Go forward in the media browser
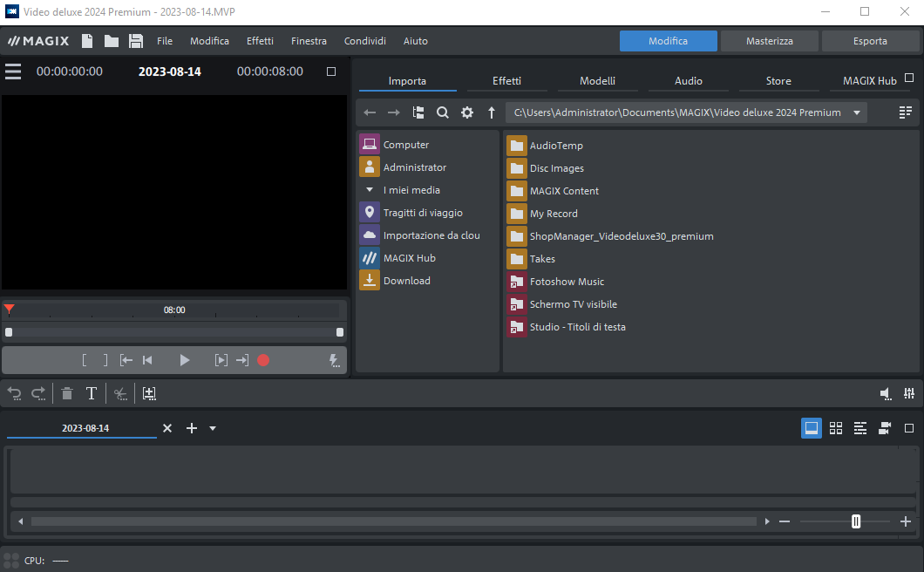Viewport: 924px width, 572px height. (x=394, y=112)
